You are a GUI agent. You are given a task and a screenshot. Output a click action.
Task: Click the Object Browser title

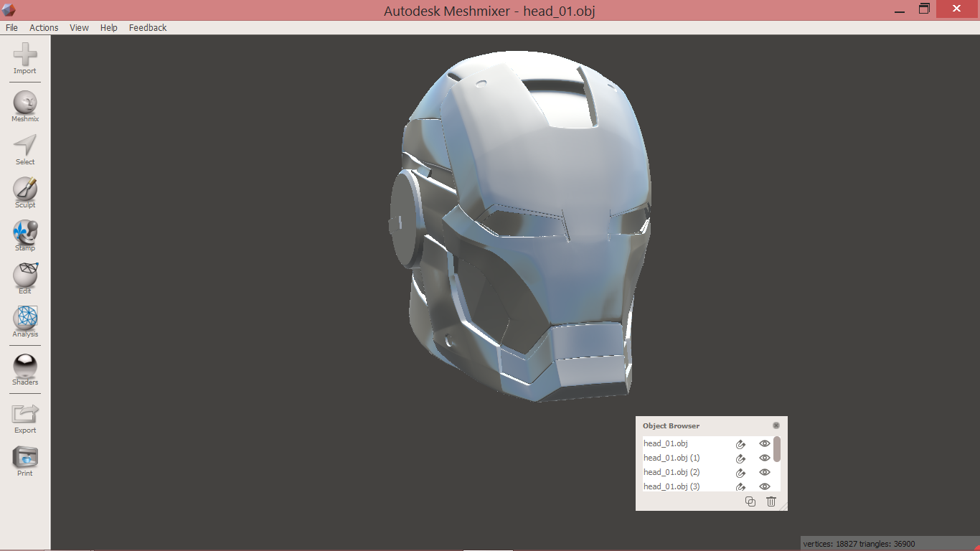tap(671, 426)
